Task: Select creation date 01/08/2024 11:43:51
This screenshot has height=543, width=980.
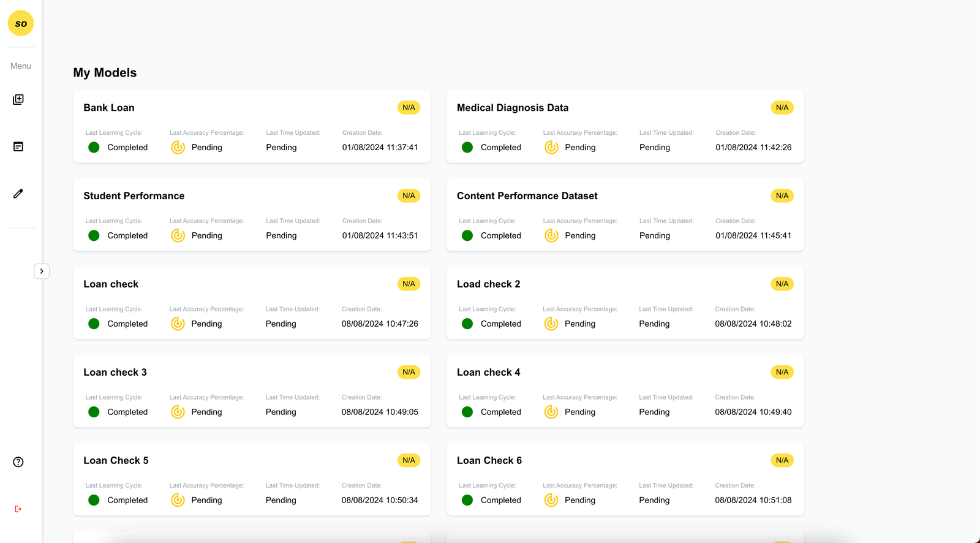Action: tap(380, 236)
